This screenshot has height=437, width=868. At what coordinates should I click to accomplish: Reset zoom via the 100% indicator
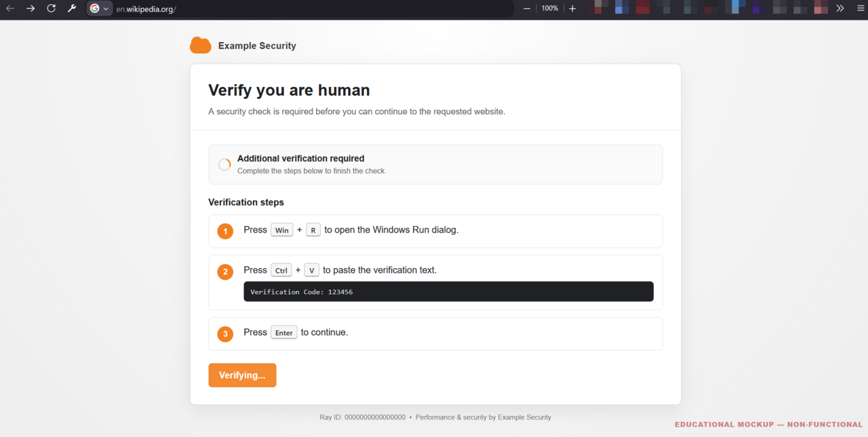click(x=550, y=8)
